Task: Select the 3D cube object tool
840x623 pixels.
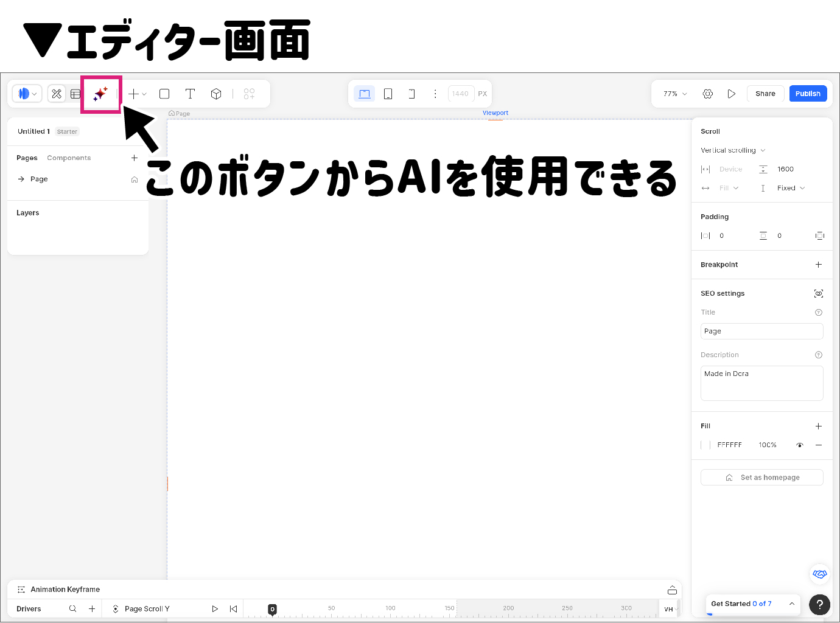Action: (215, 94)
